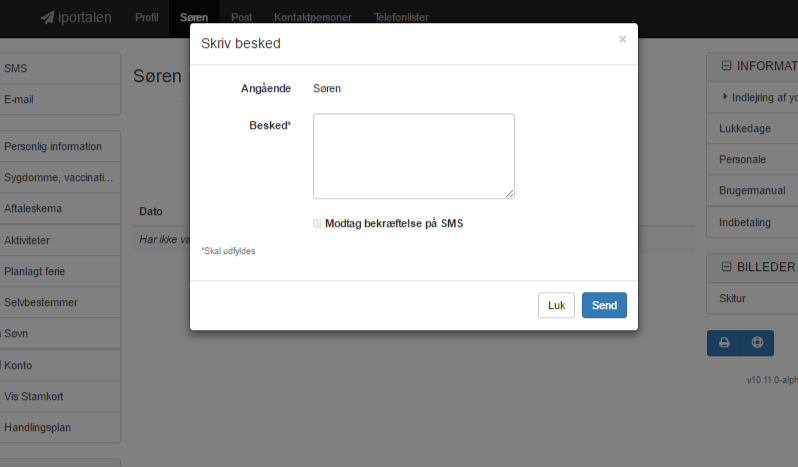Open Søvn sidebar item
The image size is (798, 467).
(x=60, y=333)
